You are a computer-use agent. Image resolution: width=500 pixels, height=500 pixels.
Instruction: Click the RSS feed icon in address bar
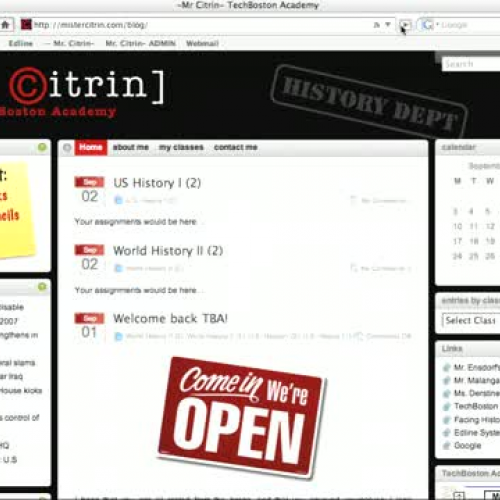coord(377,25)
